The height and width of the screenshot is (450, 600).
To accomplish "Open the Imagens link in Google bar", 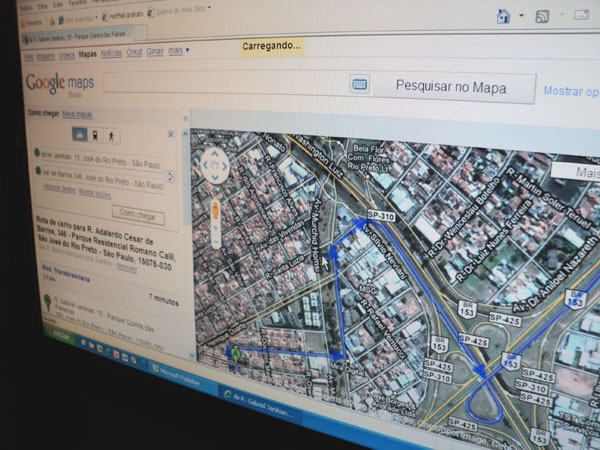I will pos(46,57).
